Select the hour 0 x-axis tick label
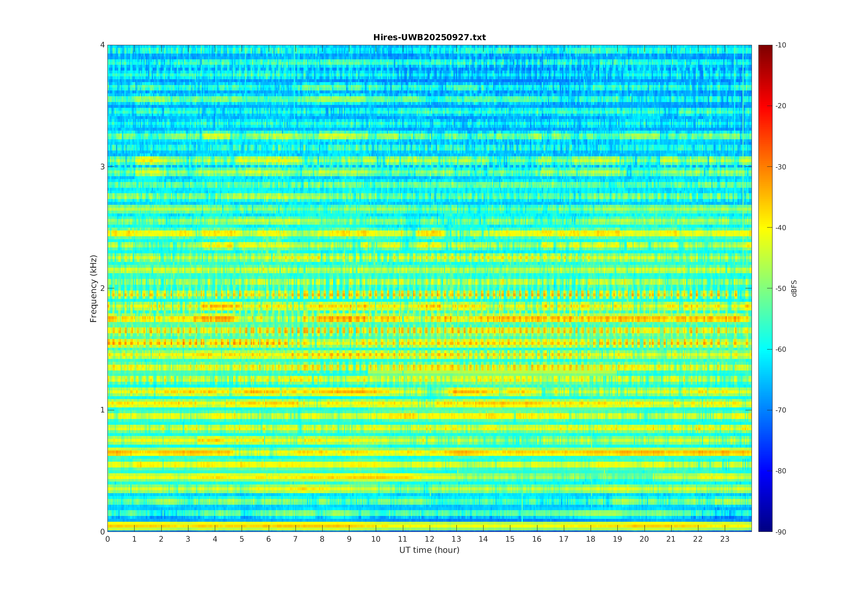 pyautogui.click(x=108, y=539)
